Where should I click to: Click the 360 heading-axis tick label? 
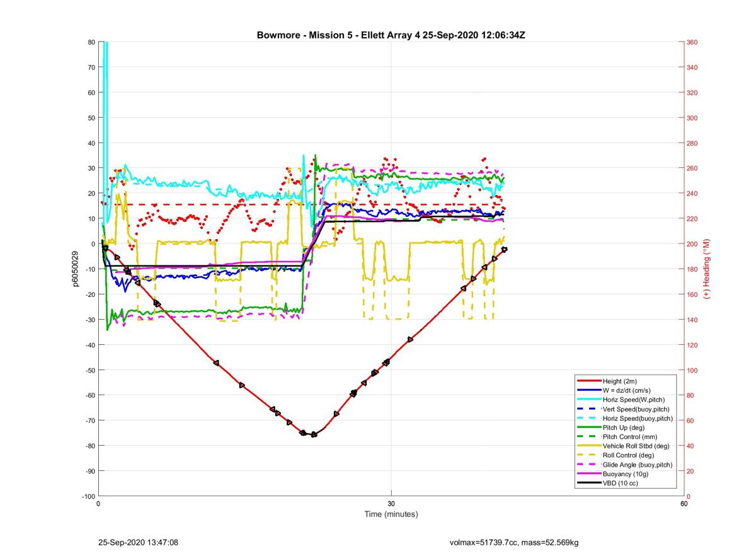[x=693, y=42]
